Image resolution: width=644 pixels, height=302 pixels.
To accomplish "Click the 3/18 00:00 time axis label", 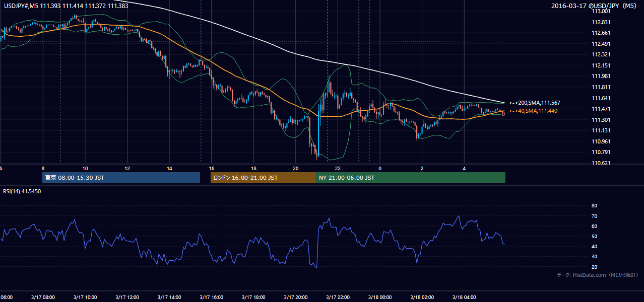I will tap(380, 297).
